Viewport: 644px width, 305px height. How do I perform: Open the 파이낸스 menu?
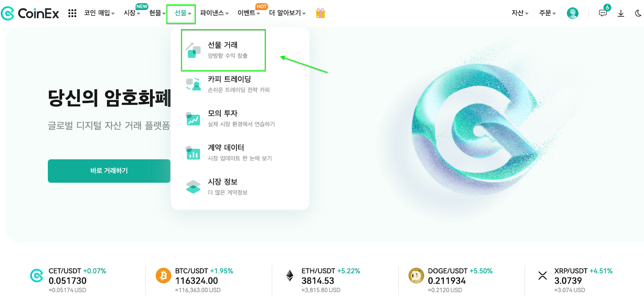213,13
